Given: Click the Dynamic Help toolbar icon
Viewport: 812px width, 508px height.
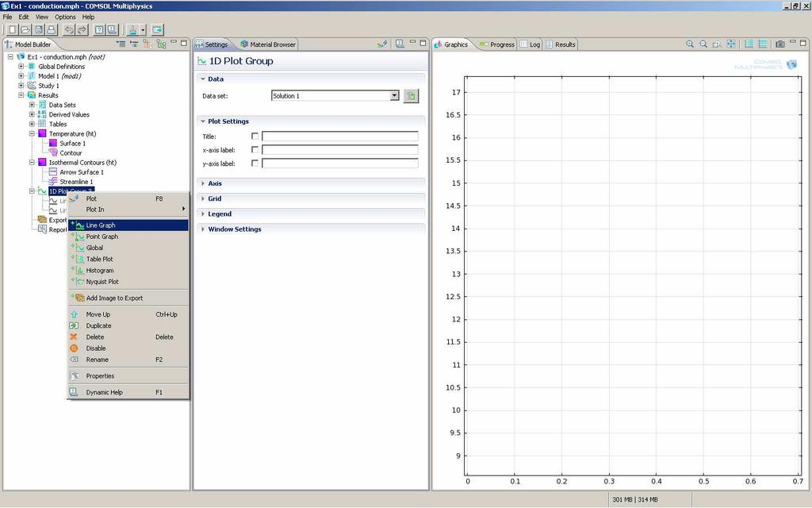Looking at the screenshot, I should (x=99, y=29).
